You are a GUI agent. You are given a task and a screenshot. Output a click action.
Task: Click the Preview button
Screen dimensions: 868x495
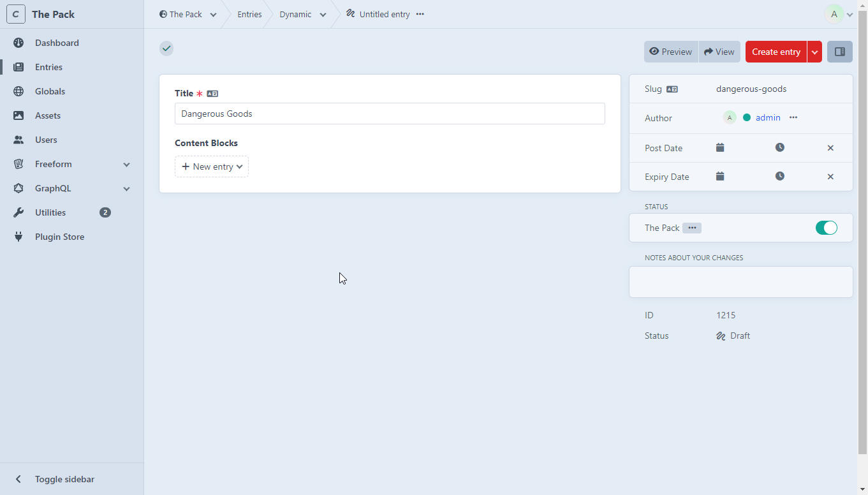pos(670,52)
